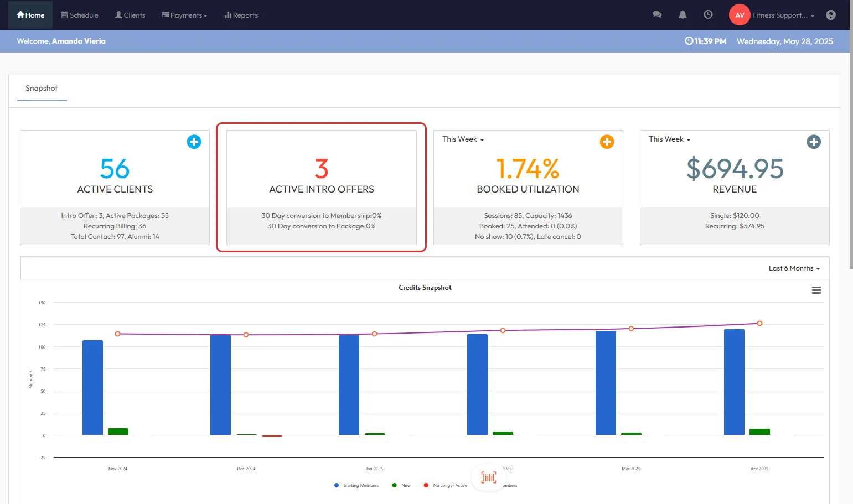Select the Snapshot tab
The image size is (853, 504).
point(42,89)
